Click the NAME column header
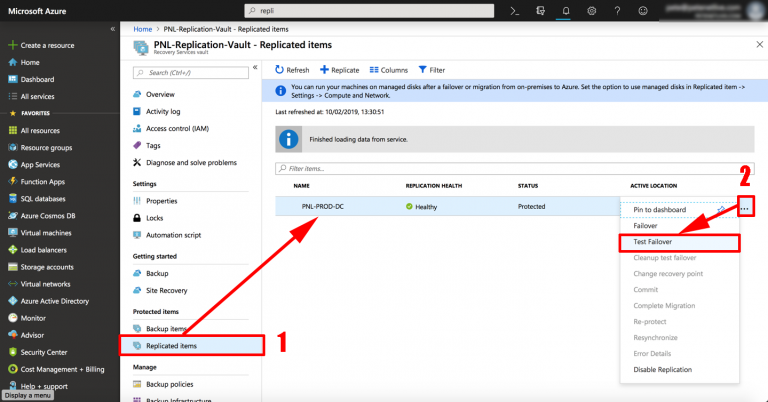This screenshot has height=402, width=768. tap(301, 186)
